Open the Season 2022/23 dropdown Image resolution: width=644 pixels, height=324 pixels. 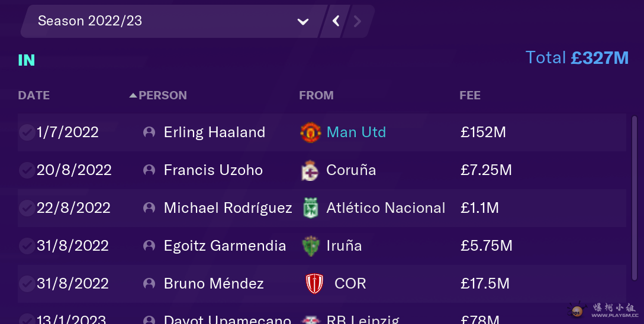(x=172, y=21)
